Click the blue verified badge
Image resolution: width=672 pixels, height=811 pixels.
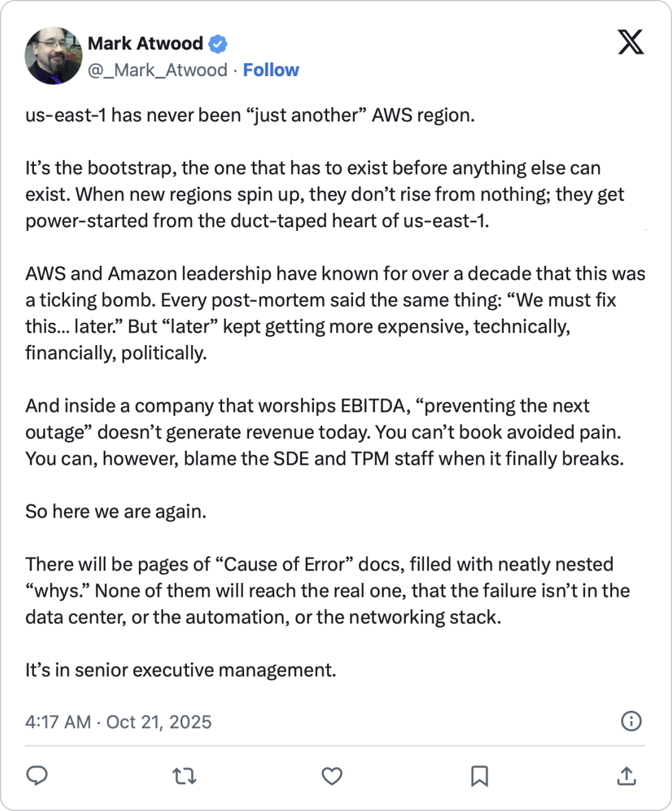(218, 44)
